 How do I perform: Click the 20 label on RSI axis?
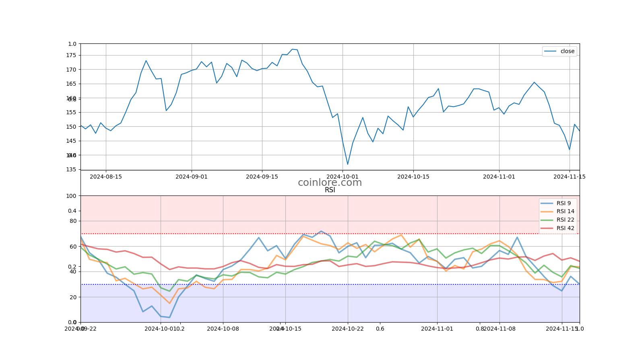pyautogui.click(x=73, y=297)
